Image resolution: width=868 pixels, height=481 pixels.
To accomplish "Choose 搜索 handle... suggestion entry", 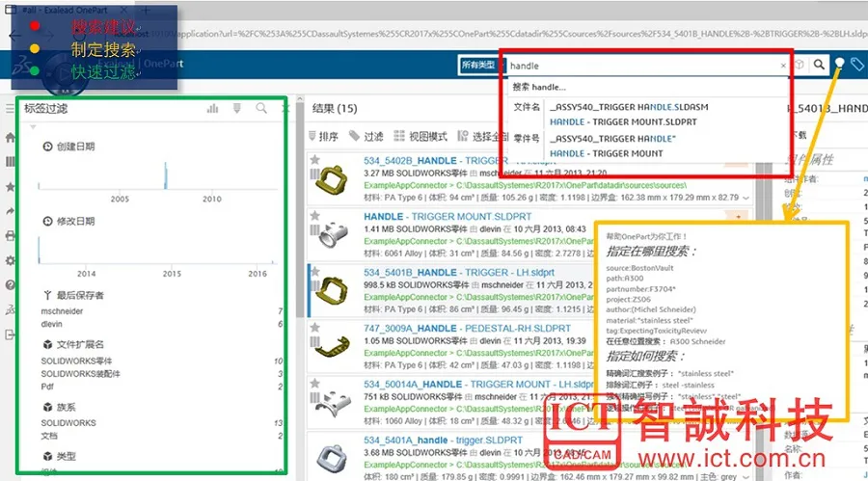I will click(x=539, y=87).
